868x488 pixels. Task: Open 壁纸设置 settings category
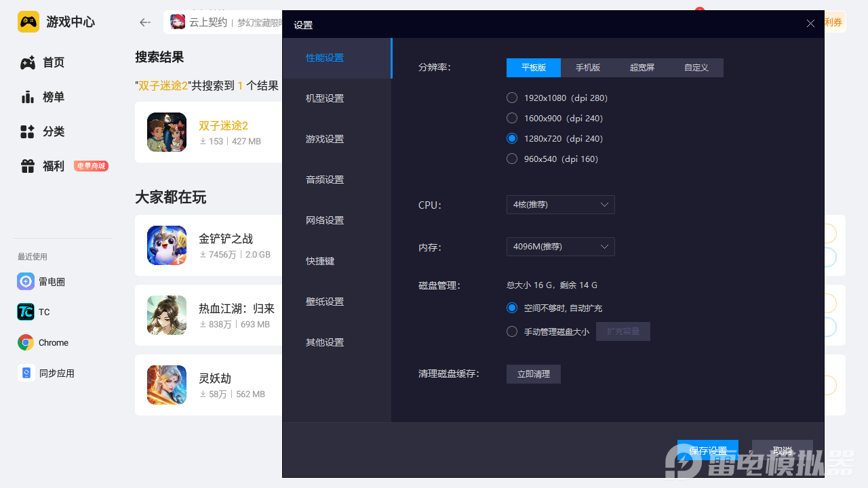pos(337,302)
